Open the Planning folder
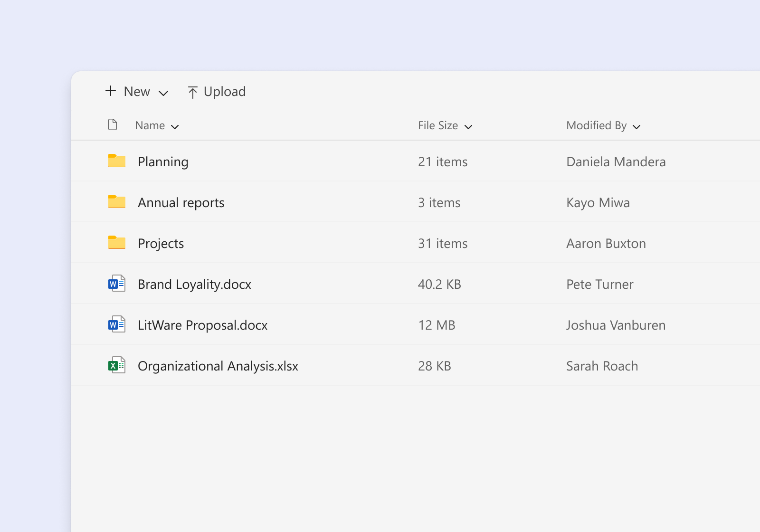760x532 pixels. click(x=163, y=161)
